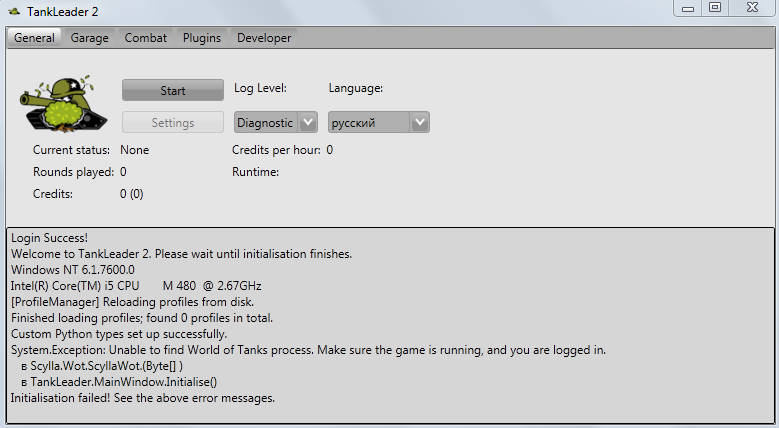Click the 'Custom Python types' log line
The width and height of the screenshot is (779, 428).
(x=119, y=334)
